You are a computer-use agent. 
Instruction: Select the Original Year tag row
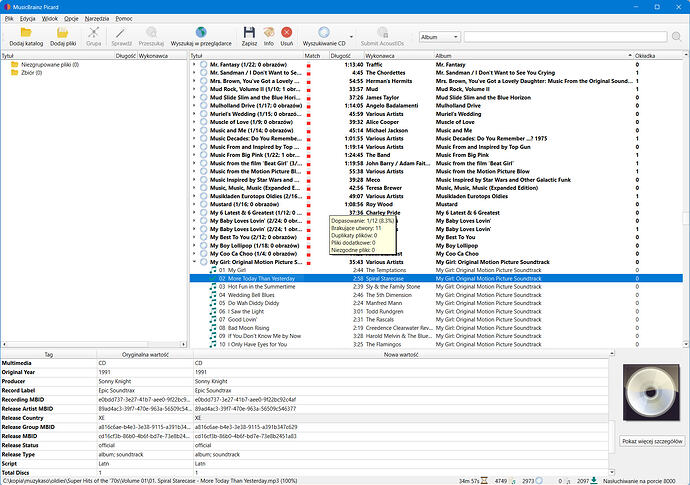click(x=305, y=372)
